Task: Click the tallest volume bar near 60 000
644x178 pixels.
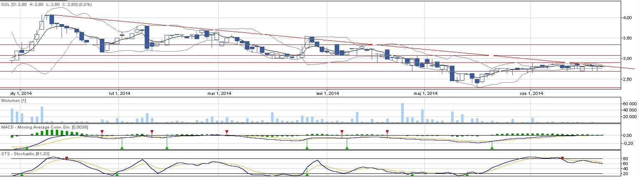Action: click(402, 113)
